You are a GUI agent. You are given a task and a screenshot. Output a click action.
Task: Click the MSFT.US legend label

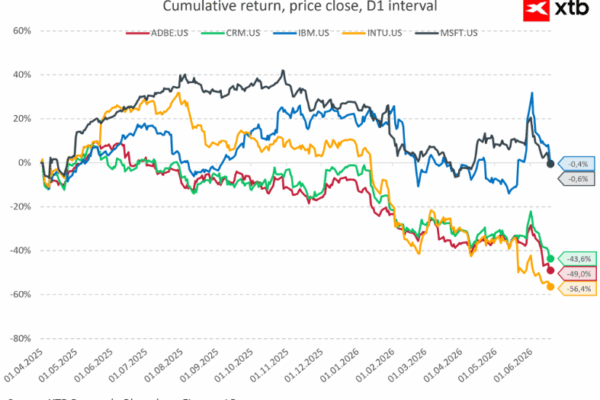click(459, 33)
